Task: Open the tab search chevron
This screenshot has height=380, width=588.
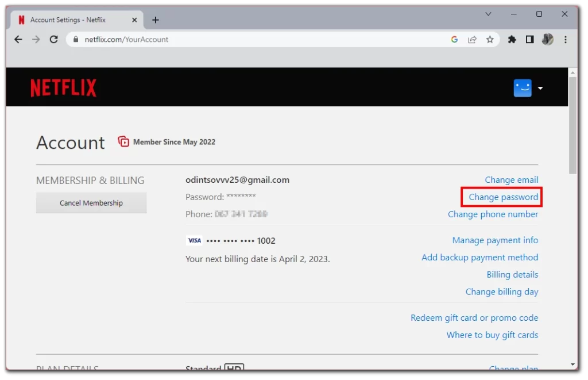Action: coord(488,14)
